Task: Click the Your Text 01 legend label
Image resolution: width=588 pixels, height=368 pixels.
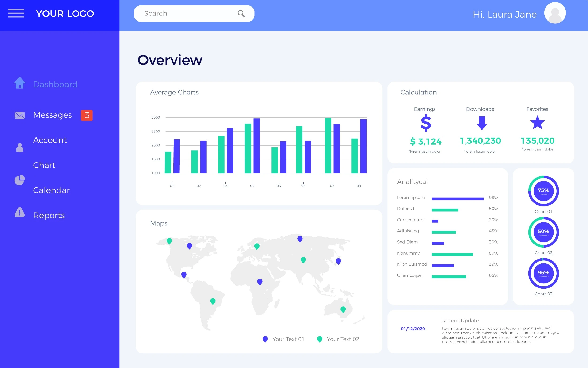Action: (x=288, y=339)
